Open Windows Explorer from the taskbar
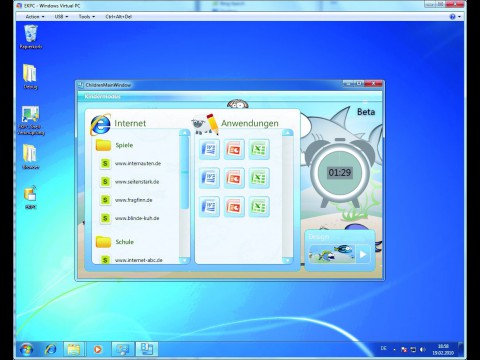 point(74,349)
